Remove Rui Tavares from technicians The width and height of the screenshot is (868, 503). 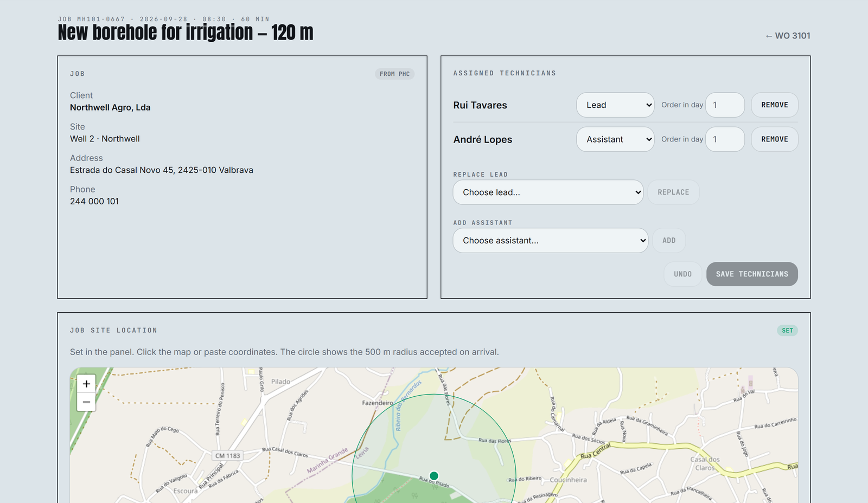(x=775, y=105)
